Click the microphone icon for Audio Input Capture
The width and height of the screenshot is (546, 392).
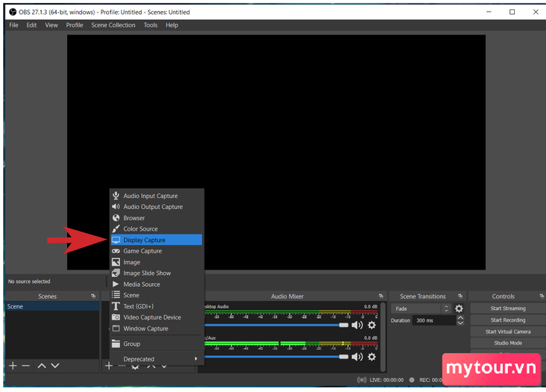tap(116, 196)
